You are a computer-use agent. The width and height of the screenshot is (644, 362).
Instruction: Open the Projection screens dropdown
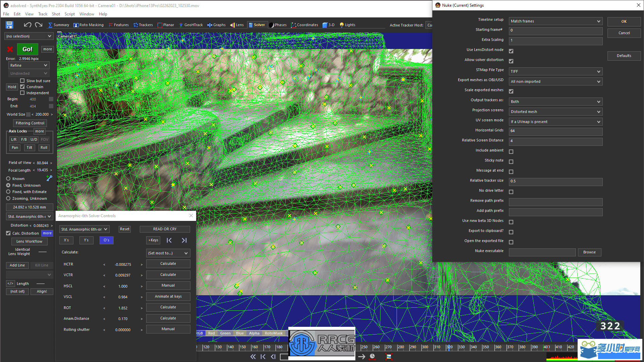pyautogui.click(x=555, y=112)
